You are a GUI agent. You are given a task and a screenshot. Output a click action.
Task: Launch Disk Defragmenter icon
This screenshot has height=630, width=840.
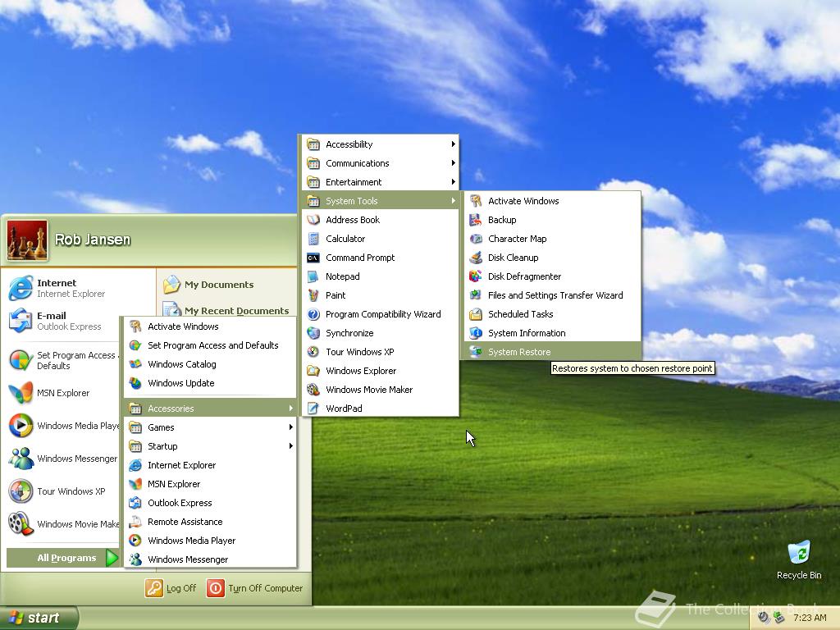[x=475, y=276]
